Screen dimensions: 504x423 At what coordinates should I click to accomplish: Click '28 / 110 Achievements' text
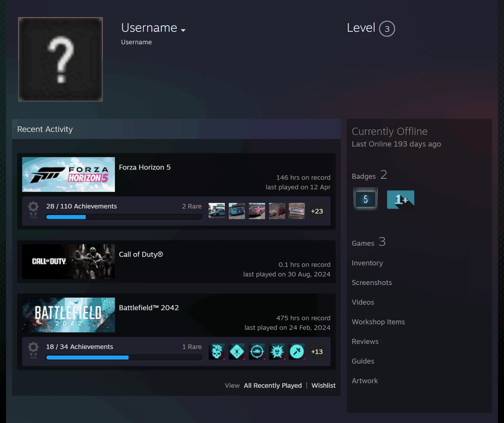[81, 206]
